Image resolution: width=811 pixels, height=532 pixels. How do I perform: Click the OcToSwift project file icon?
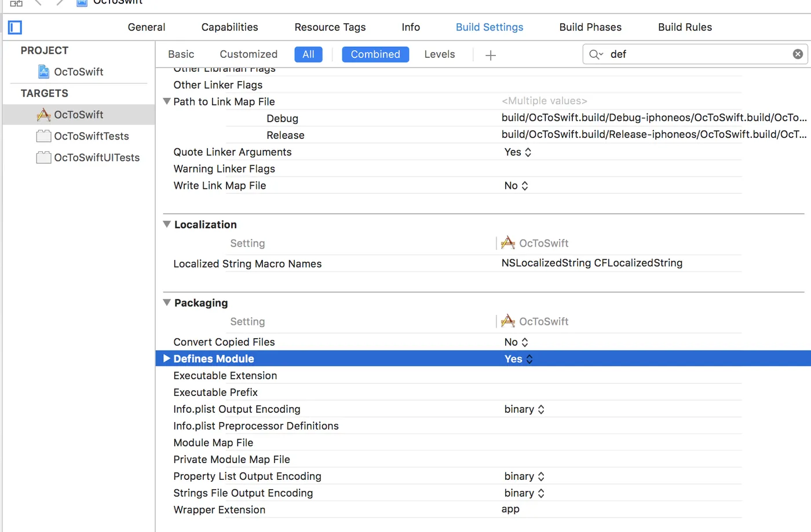43,72
